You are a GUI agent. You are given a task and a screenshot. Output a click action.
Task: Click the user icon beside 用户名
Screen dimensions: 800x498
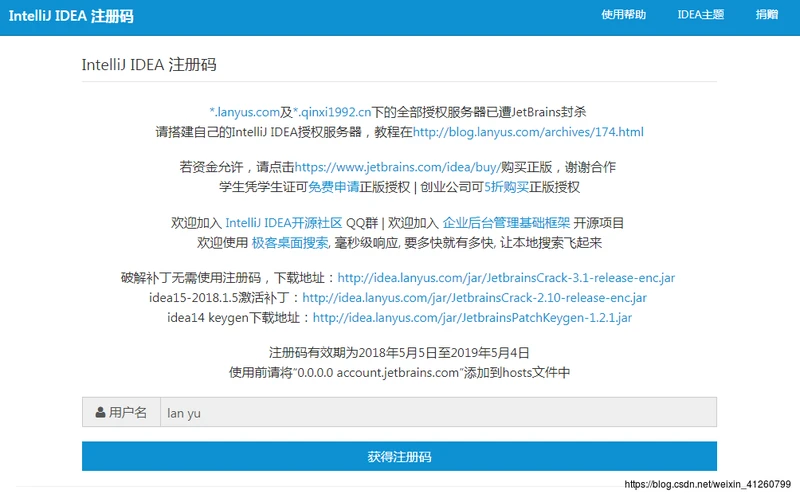100,413
